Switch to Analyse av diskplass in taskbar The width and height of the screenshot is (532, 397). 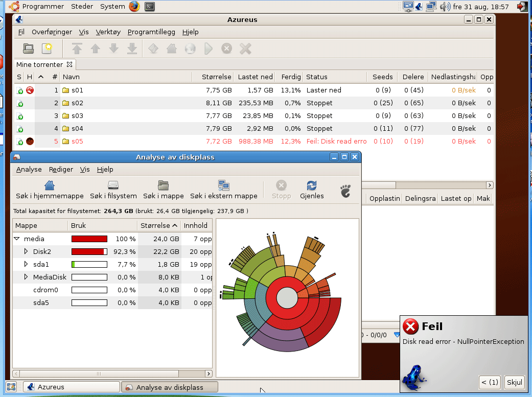[x=169, y=387]
